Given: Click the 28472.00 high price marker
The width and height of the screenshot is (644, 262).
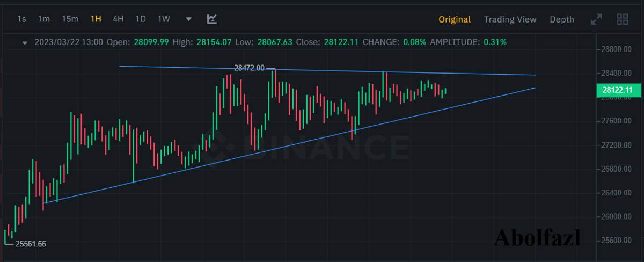Looking at the screenshot, I should [x=250, y=68].
